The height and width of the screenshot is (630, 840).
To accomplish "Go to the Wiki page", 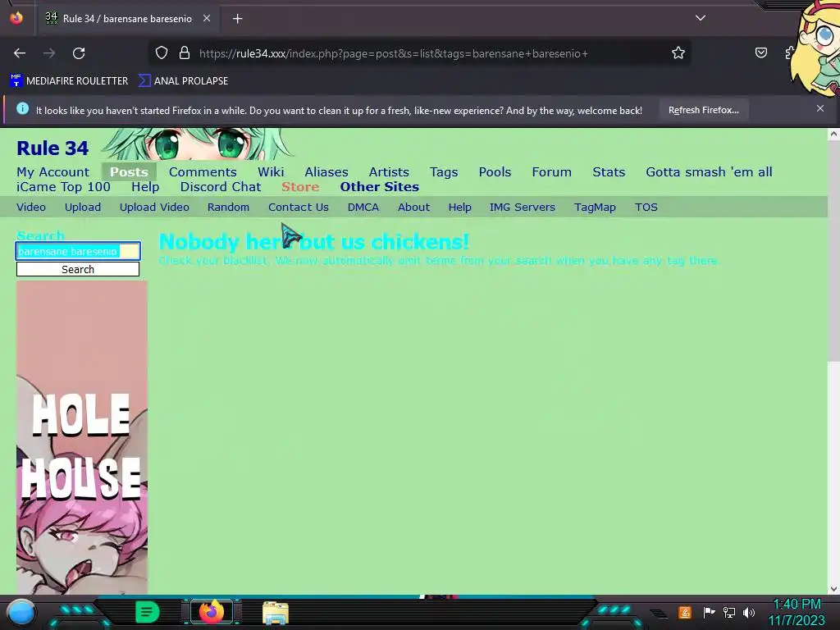I will pos(271,172).
